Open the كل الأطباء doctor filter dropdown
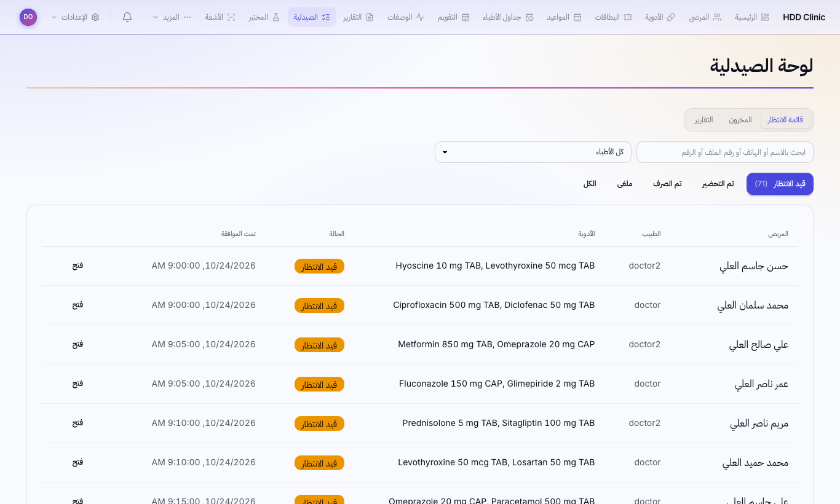The width and height of the screenshot is (840, 504). click(x=533, y=152)
